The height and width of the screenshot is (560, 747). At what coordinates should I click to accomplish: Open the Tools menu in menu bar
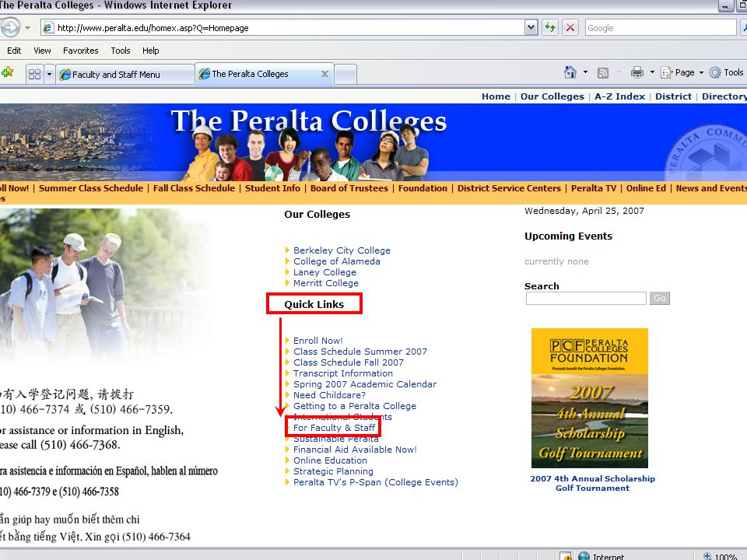pos(121,51)
